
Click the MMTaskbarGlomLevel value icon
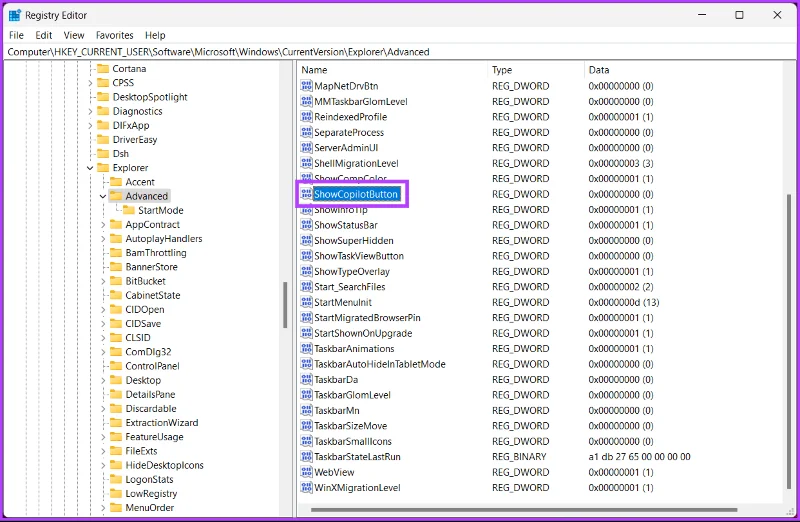coord(306,101)
